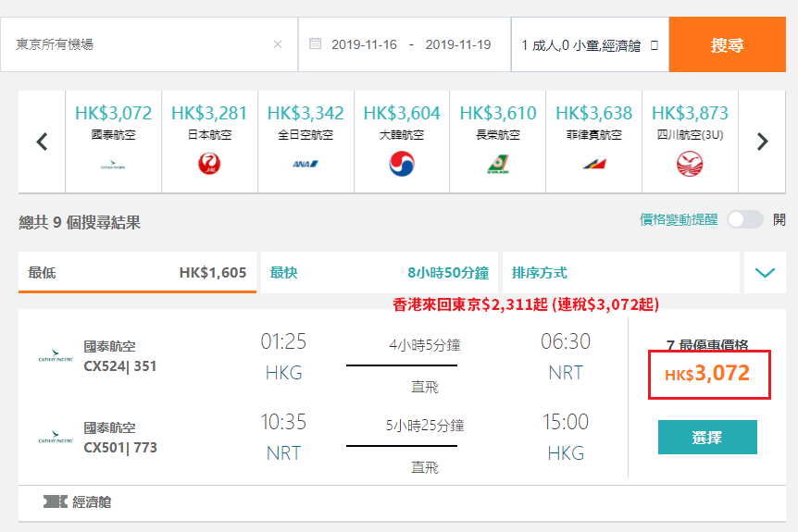The height and width of the screenshot is (532, 798).
Task: Select the HK$3,873 四川航空 price
Action: coord(690,113)
